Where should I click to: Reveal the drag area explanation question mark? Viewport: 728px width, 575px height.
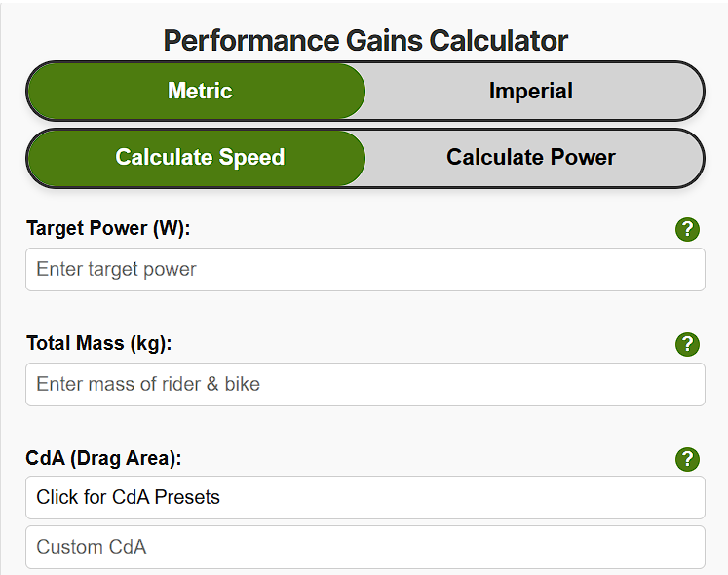pyautogui.click(x=687, y=459)
